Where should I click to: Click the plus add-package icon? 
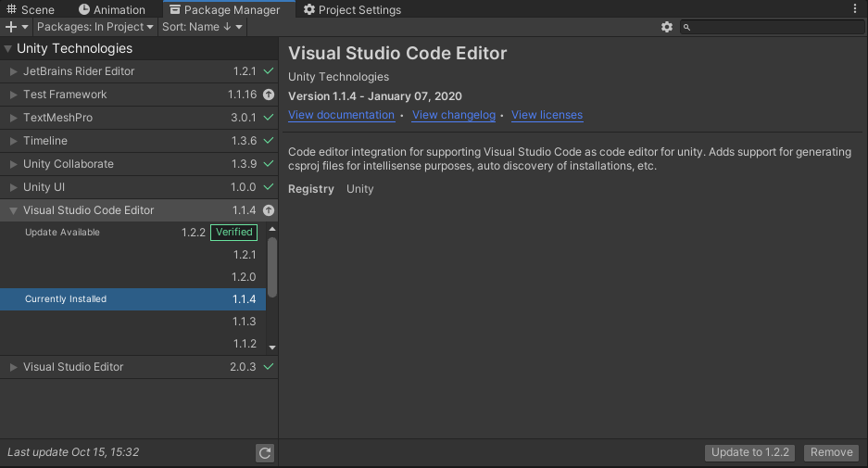pyautogui.click(x=13, y=27)
